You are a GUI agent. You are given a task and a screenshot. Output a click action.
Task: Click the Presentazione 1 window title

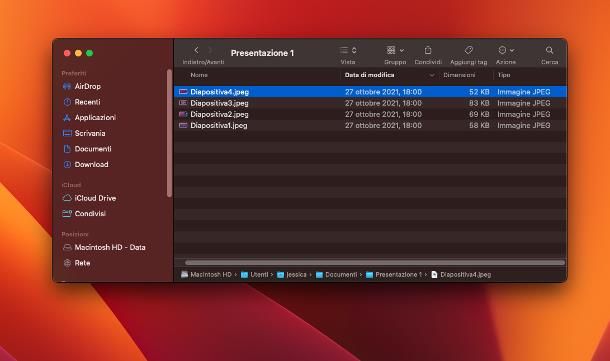tap(262, 53)
